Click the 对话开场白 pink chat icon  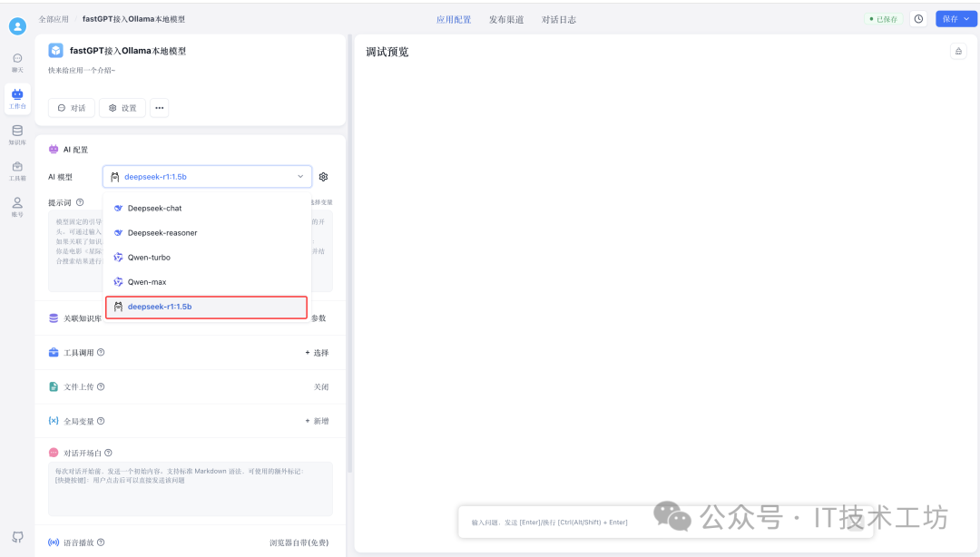click(x=54, y=453)
